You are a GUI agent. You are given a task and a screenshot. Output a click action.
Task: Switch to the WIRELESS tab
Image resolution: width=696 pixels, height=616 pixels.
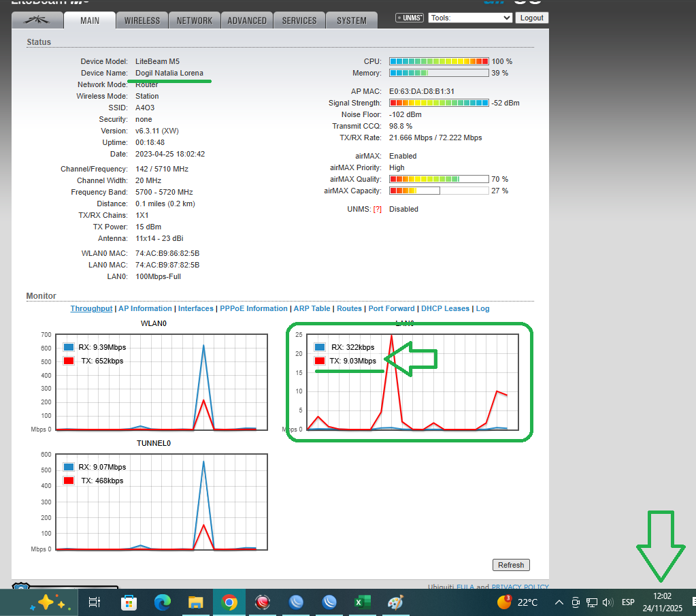[x=142, y=20]
